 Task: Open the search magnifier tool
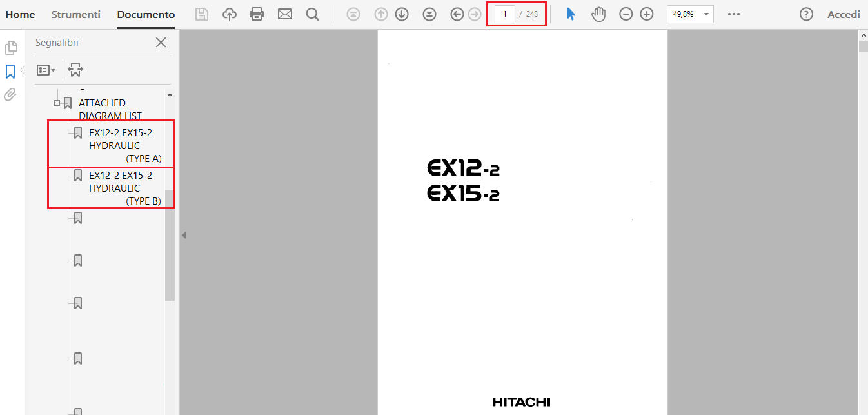coord(313,14)
